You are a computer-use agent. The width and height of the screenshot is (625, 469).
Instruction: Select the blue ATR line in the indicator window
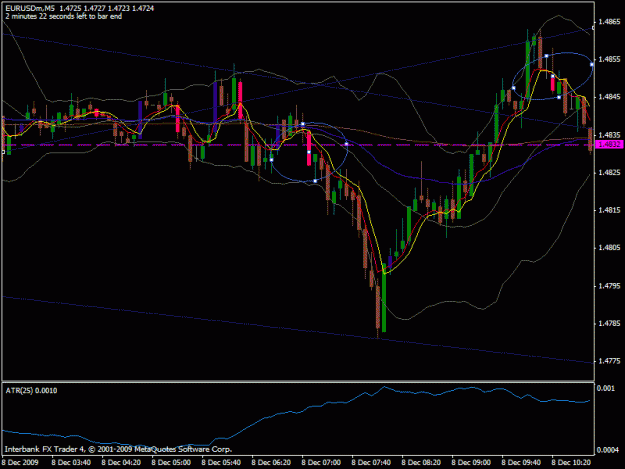pos(296,412)
